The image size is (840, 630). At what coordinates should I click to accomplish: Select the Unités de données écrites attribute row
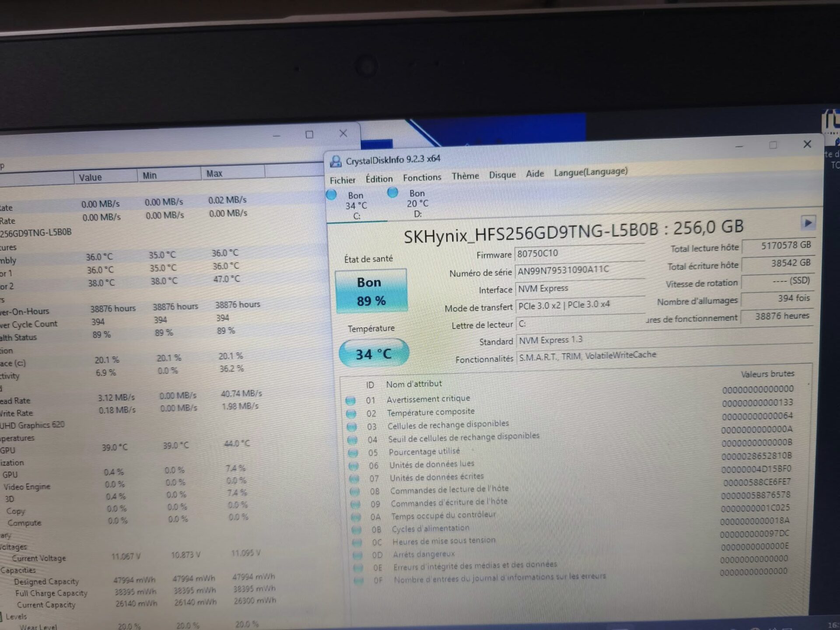(437, 477)
